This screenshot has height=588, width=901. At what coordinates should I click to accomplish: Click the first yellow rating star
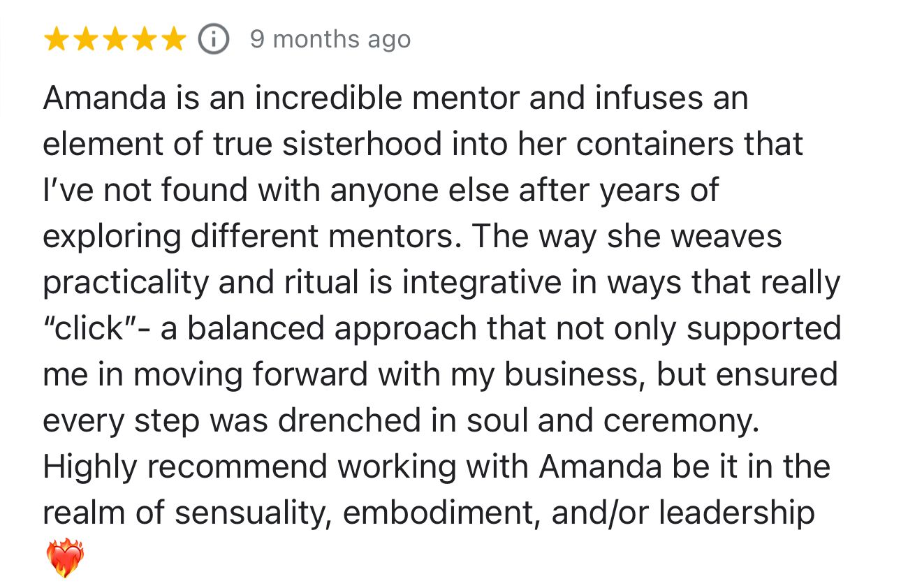tap(58, 40)
